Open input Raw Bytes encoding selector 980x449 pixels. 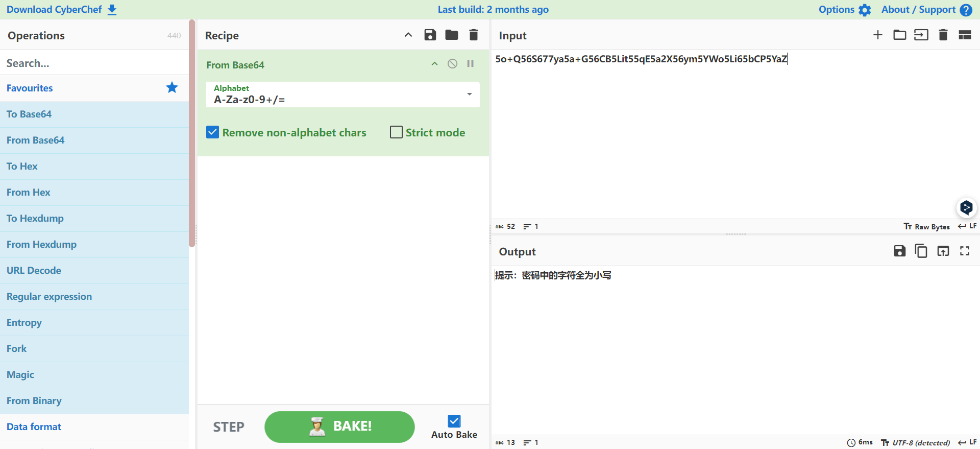926,226
